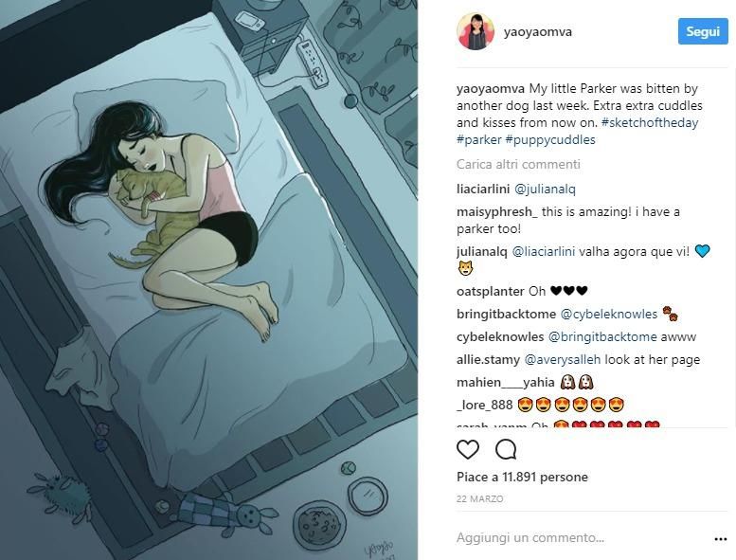Open the #sketchoftheday hashtag
The image size is (736, 560).
click(x=650, y=122)
